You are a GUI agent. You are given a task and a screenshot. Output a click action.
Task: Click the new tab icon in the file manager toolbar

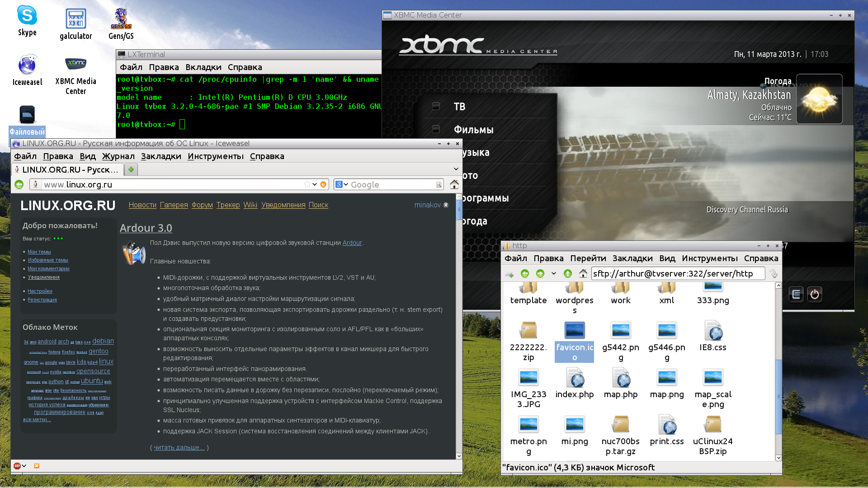[x=509, y=274]
